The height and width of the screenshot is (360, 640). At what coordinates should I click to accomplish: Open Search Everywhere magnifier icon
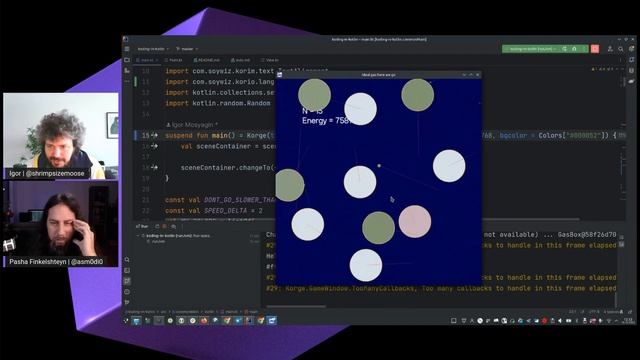coord(621,49)
